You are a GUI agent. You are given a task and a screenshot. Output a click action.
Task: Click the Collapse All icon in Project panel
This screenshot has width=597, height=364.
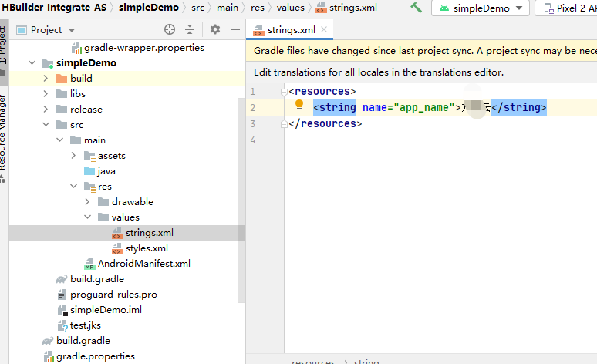tap(190, 29)
